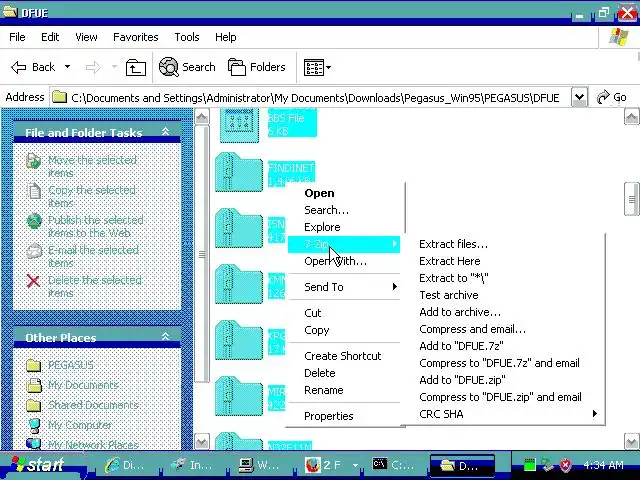Select Extract files... in 7-Zip submenu
Screen dimensions: 640x480
[453, 244]
